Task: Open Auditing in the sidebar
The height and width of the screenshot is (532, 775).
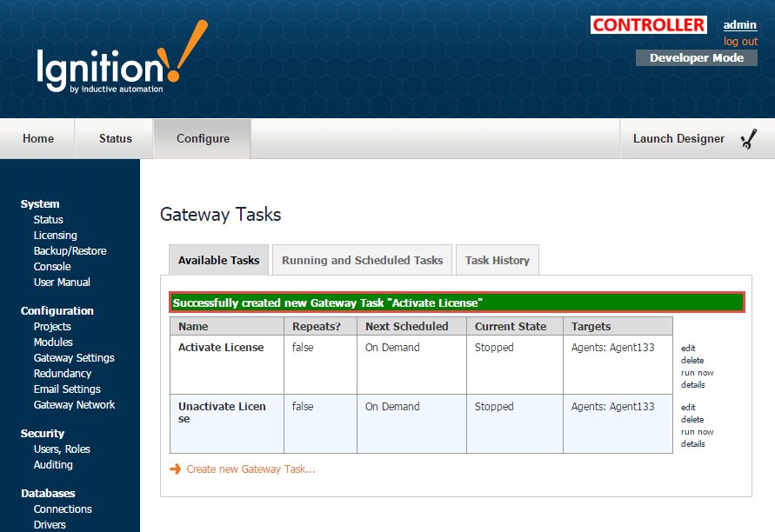Action: [x=53, y=465]
